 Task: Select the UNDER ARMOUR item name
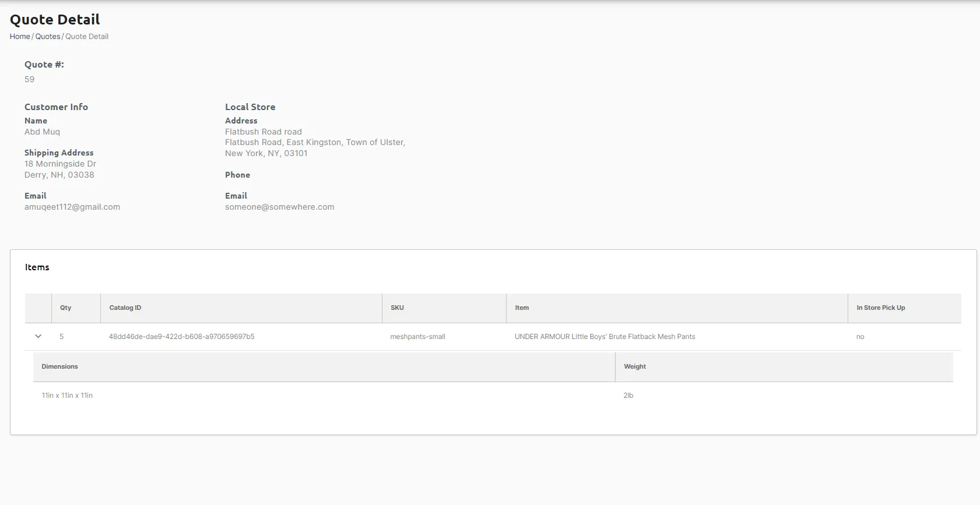click(x=605, y=337)
